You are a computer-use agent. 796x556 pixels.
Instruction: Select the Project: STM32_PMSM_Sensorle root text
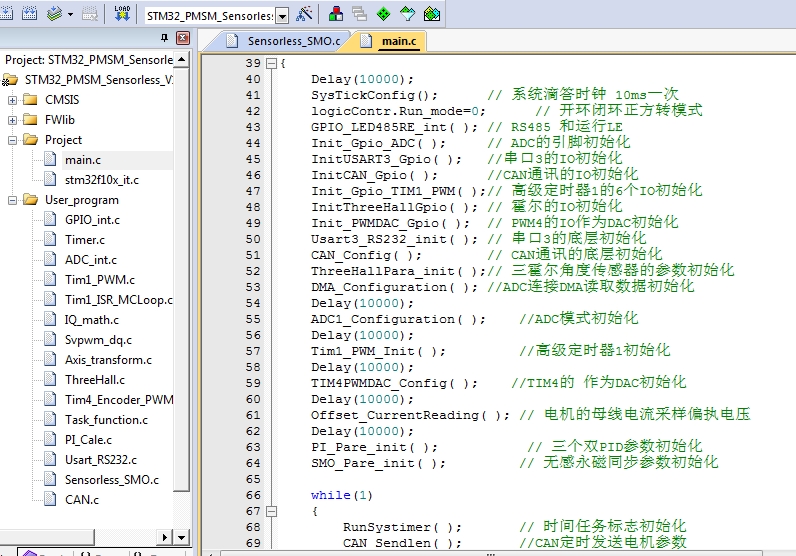pos(89,60)
